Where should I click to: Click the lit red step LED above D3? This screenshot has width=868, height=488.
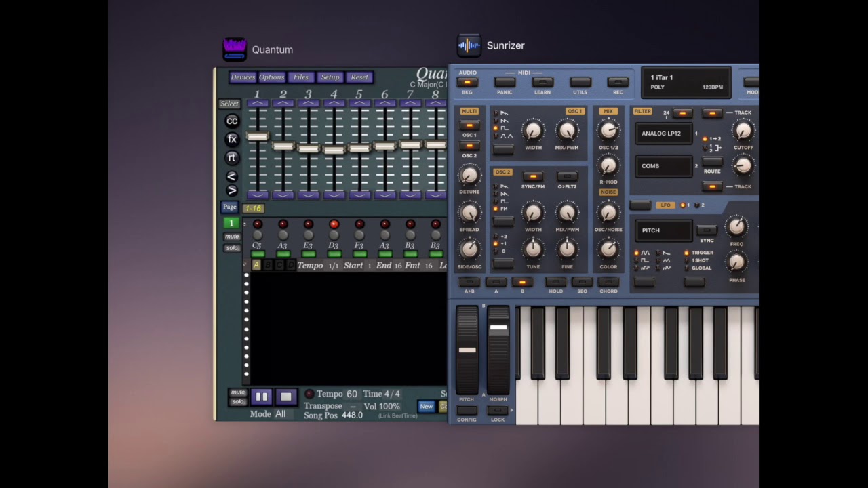(334, 224)
